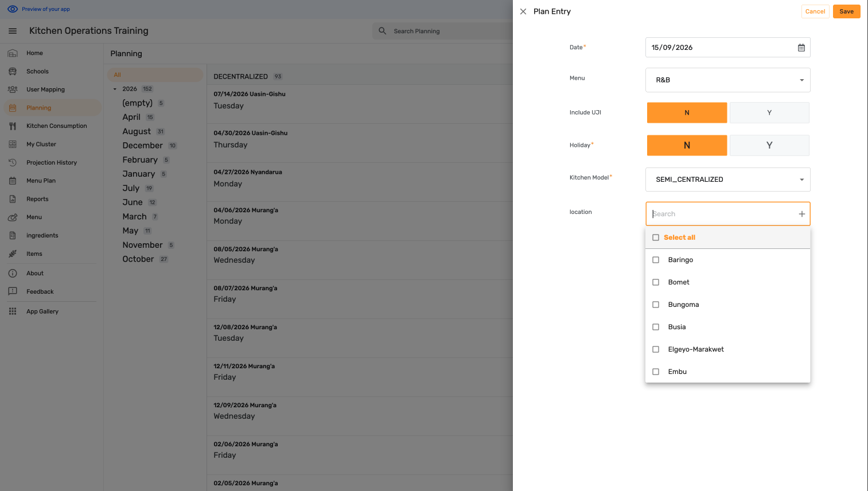Open the Date calendar picker icon
This screenshot has height=491, width=868.
click(x=801, y=48)
